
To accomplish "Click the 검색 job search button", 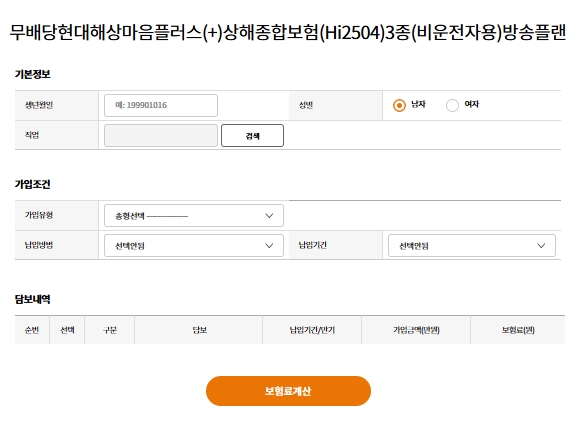I will pos(253,136).
